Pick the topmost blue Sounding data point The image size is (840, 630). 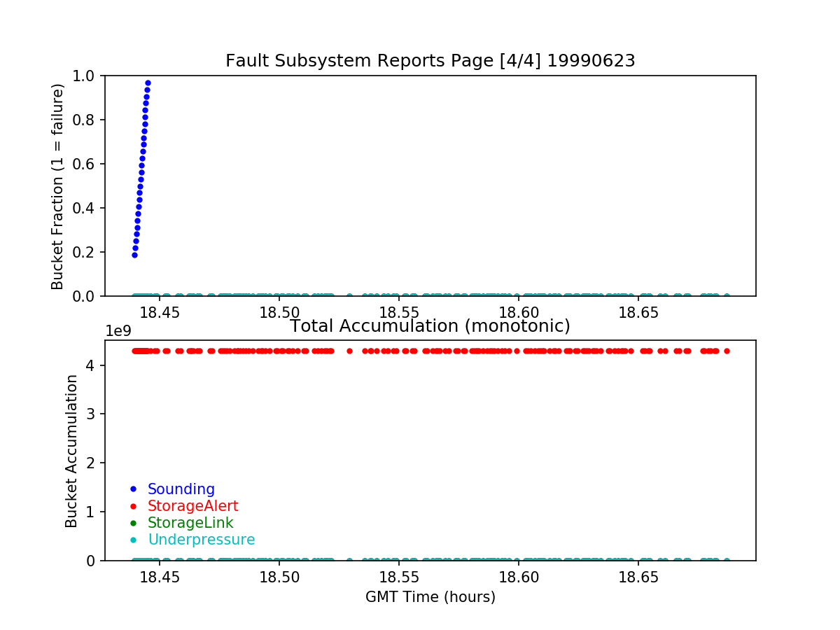(148, 83)
